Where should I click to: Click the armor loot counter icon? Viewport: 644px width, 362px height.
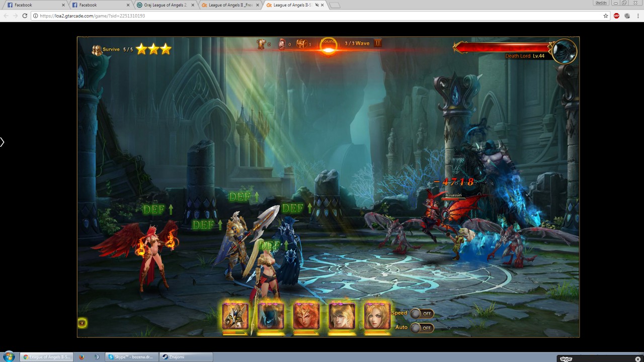(x=261, y=44)
